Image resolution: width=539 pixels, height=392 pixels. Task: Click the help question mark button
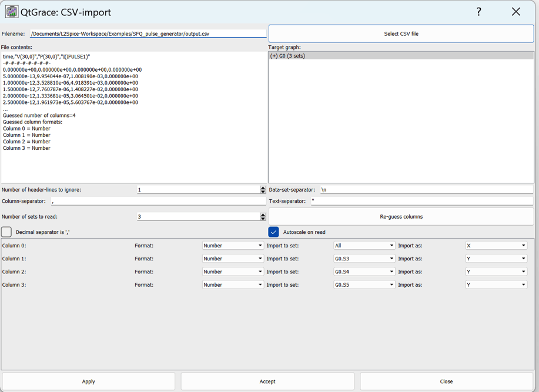coord(478,12)
